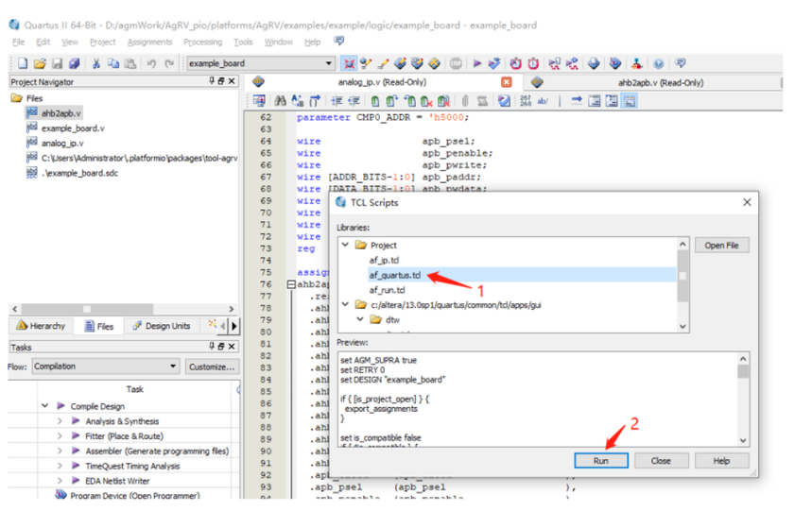Open the Tools menu
This screenshot has width=812, height=511.
243,42
